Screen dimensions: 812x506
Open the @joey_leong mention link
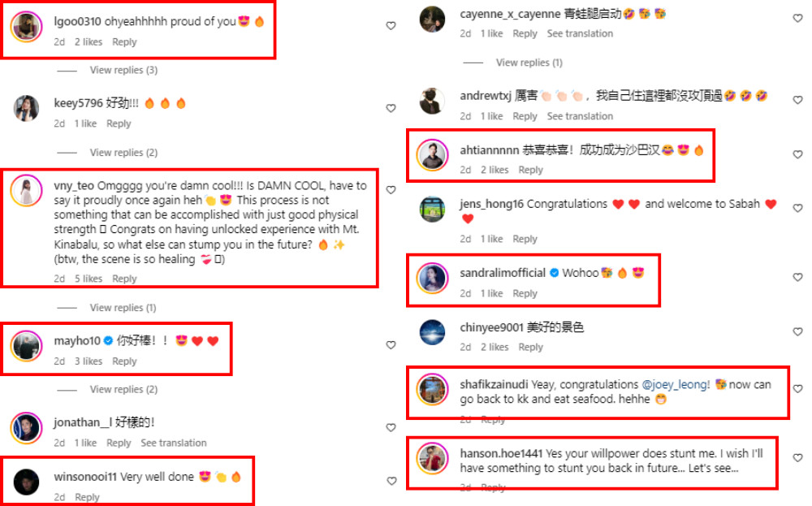(x=676, y=384)
